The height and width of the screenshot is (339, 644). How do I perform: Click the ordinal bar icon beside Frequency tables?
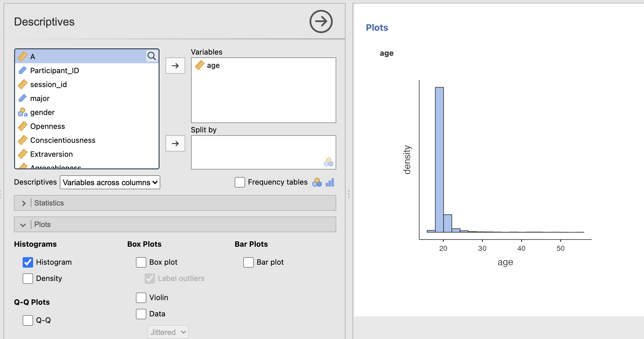[330, 182]
